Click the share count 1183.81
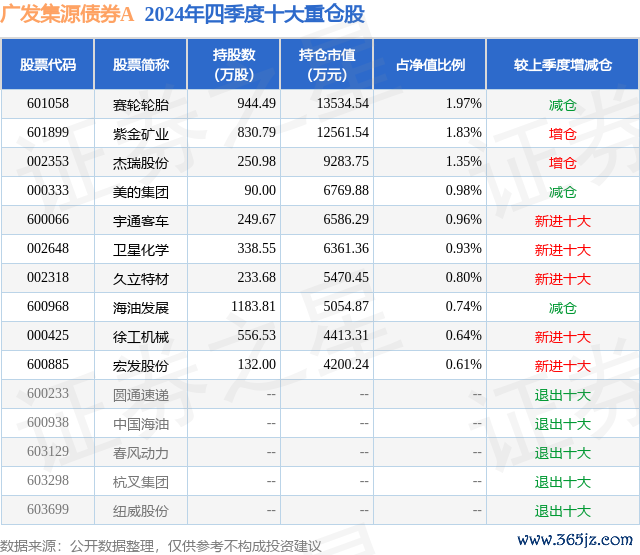The width and height of the screenshot is (640, 555). coord(253,306)
